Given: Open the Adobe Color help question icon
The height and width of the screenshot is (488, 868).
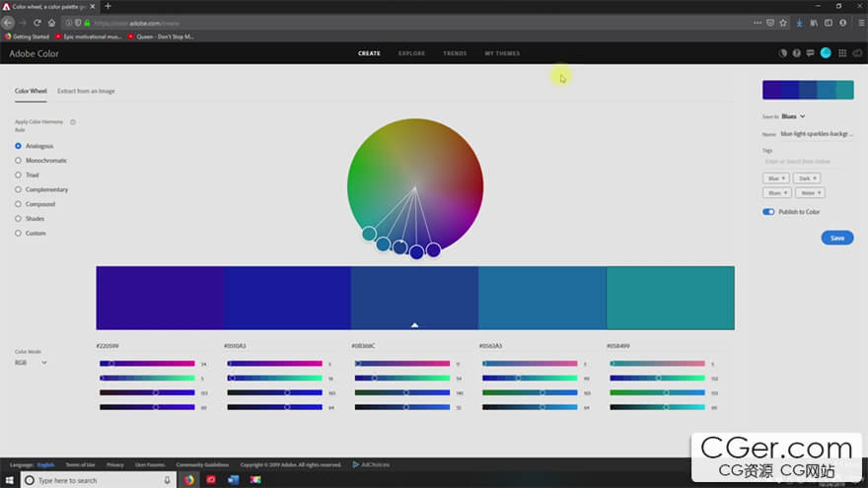Looking at the screenshot, I should click(x=797, y=53).
